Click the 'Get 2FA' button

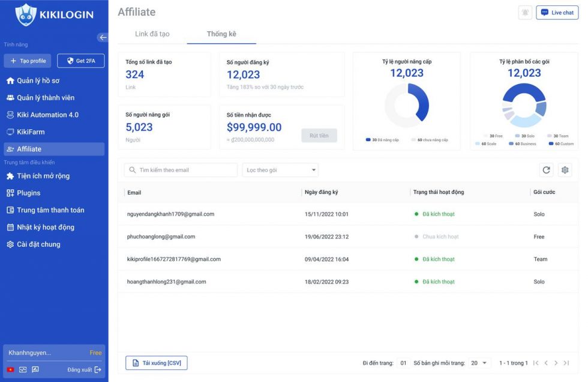pos(80,61)
